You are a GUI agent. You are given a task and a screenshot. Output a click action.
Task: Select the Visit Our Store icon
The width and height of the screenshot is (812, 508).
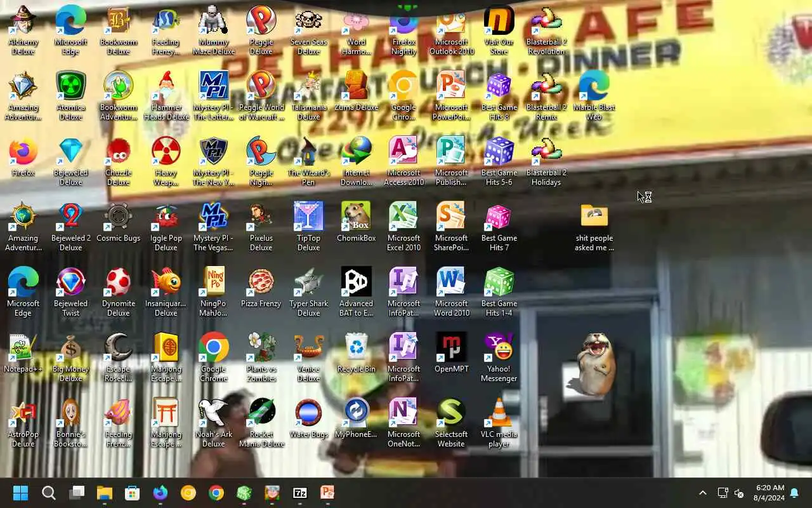click(499, 30)
